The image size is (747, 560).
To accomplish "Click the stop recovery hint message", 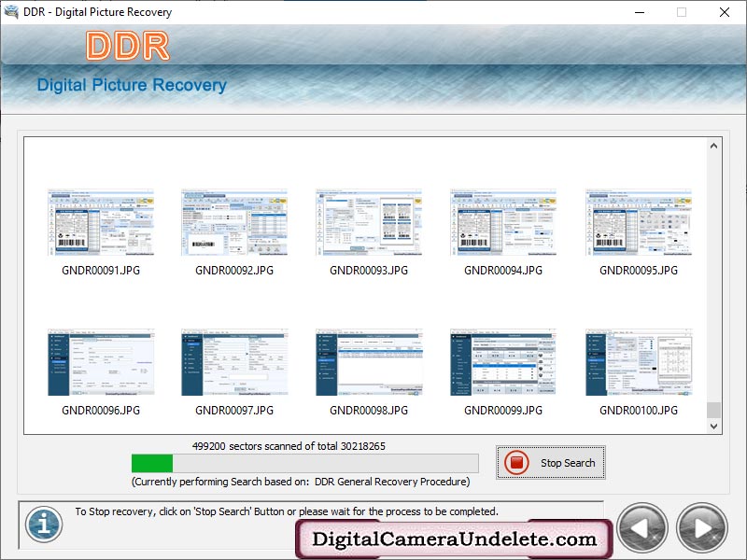I will pyautogui.click(x=287, y=511).
